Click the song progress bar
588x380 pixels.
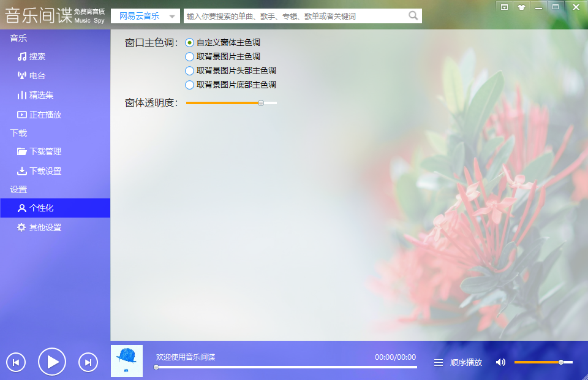click(x=287, y=367)
